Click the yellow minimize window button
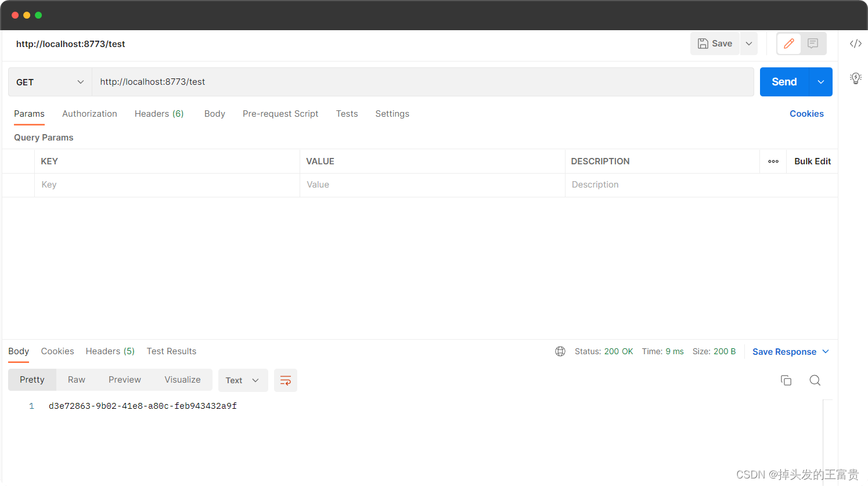Screen dimensions: 868x486 [x=27, y=15]
